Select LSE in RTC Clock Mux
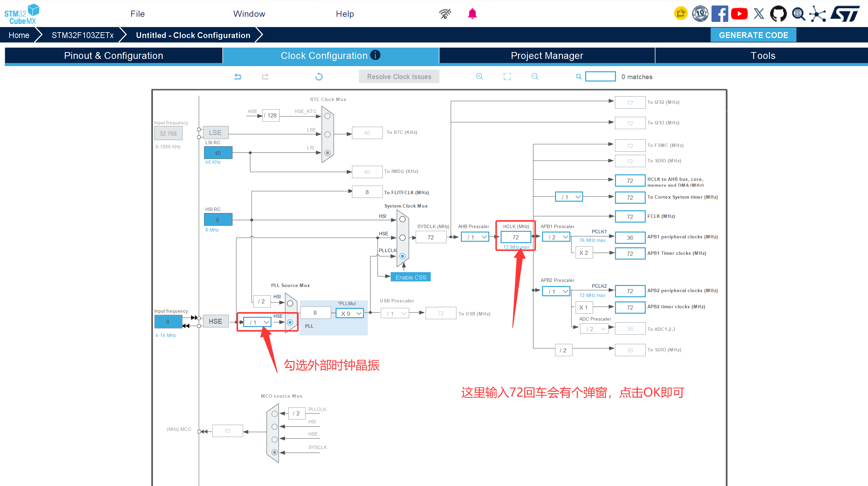868x486 pixels. pos(327,134)
